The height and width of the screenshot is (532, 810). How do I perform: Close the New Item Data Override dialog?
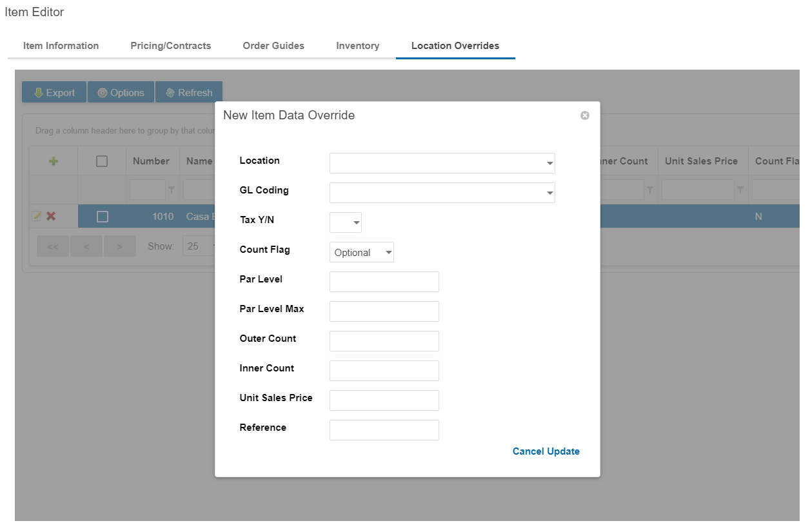click(584, 115)
